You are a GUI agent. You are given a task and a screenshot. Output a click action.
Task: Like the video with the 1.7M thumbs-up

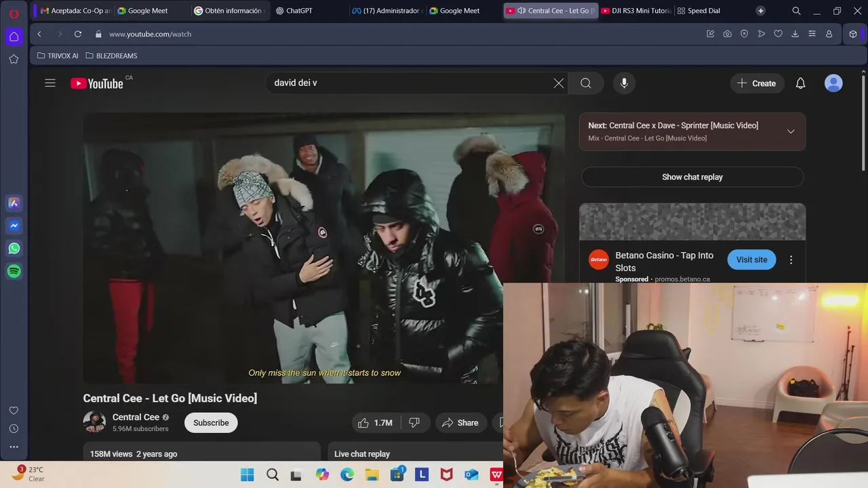pyautogui.click(x=375, y=422)
